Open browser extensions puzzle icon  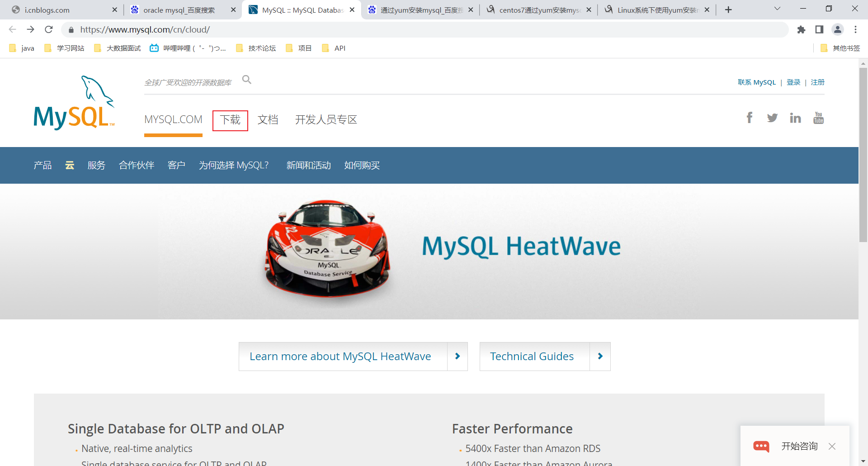tap(801, 29)
